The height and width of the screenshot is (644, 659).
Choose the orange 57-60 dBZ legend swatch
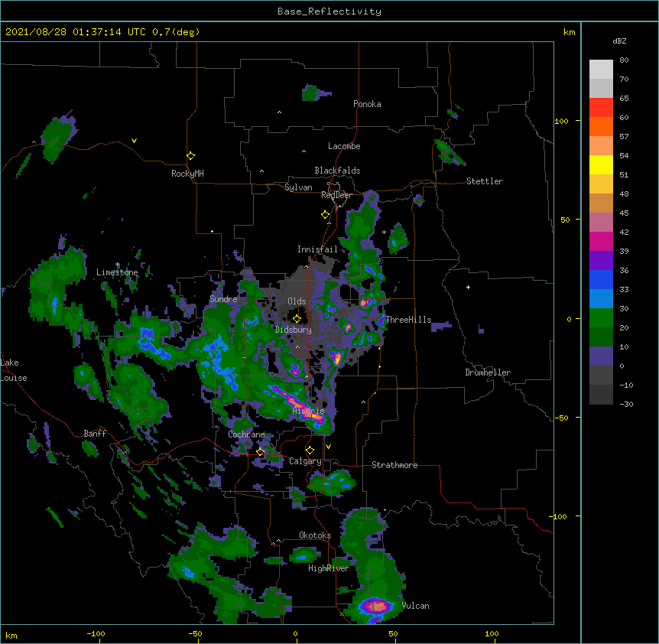click(601, 126)
